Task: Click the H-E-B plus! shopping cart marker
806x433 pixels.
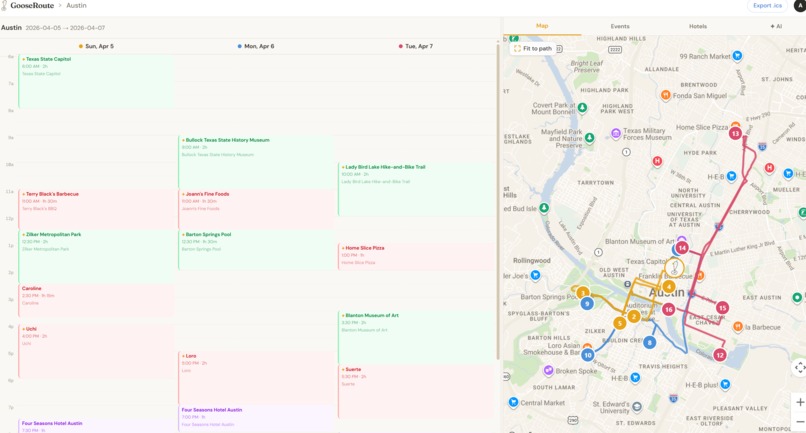Action: tap(725, 384)
